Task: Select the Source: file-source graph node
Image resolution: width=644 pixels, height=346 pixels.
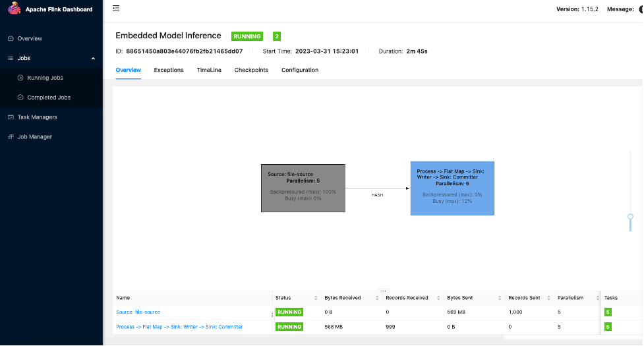Action: (303, 188)
